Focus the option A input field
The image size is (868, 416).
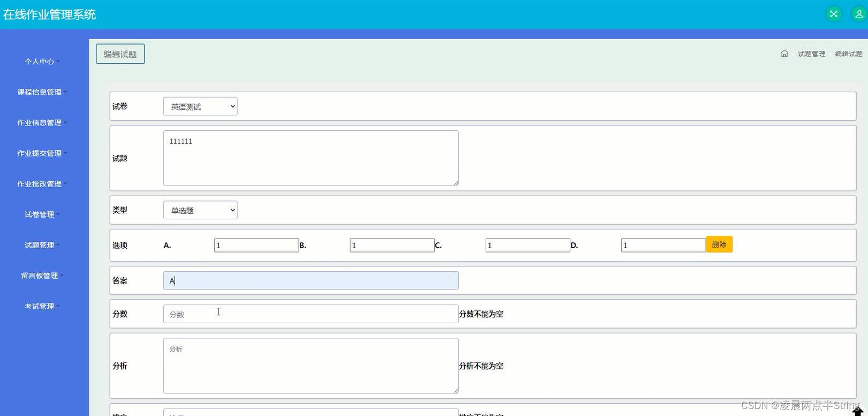tap(256, 246)
